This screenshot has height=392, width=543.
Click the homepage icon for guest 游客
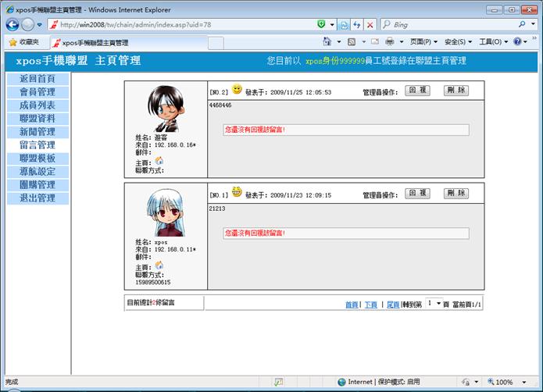[x=159, y=161]
